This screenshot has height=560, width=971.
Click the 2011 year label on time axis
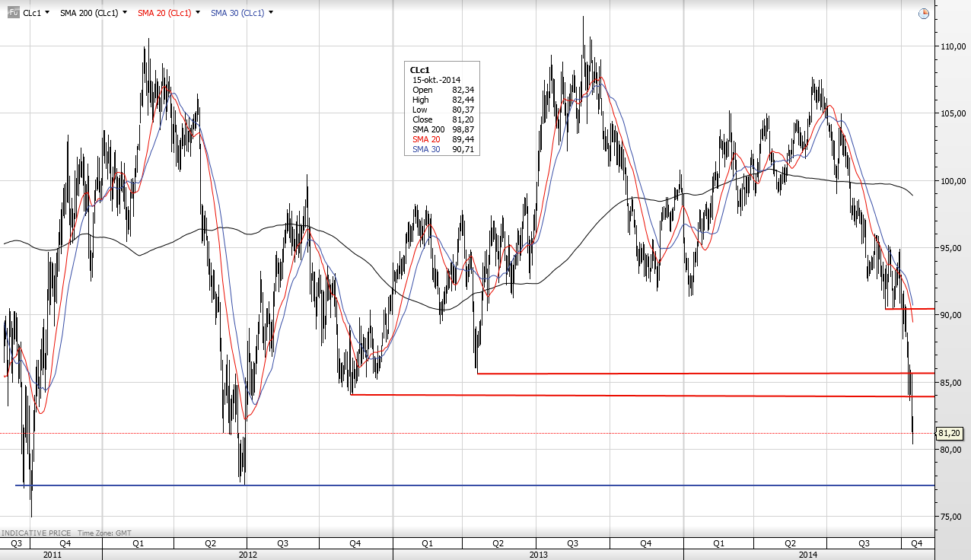52,555
